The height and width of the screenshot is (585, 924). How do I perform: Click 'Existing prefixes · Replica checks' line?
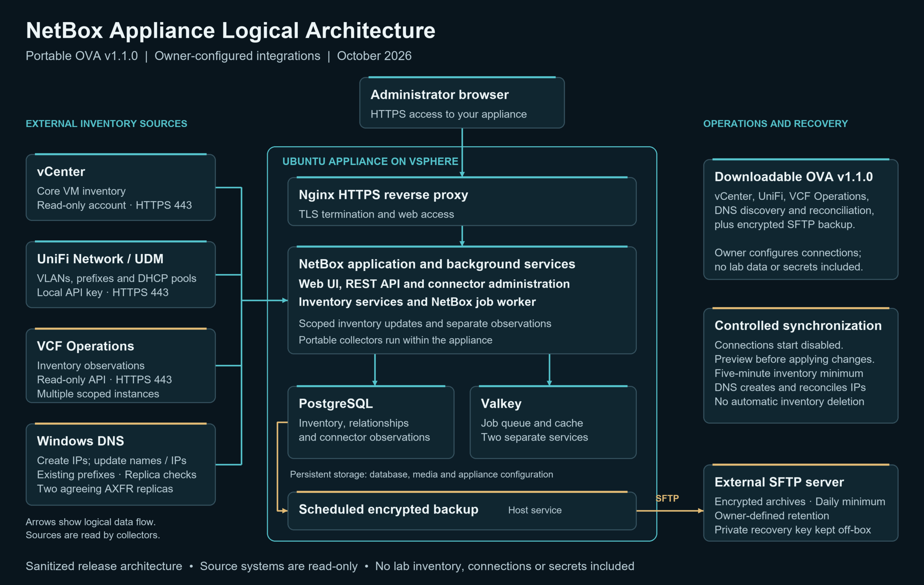pos(117,475)
